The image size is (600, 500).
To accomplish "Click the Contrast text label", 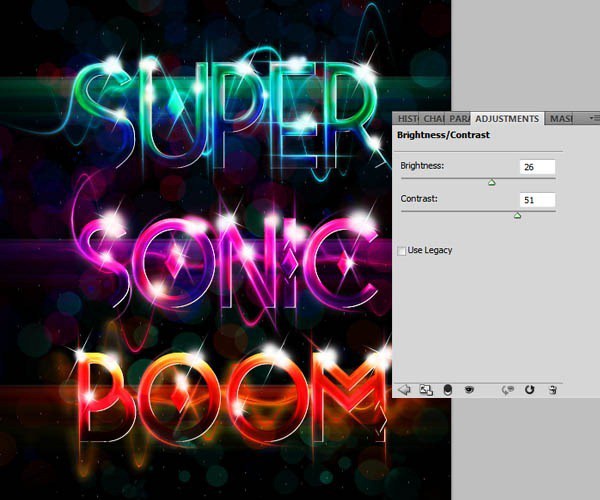I will pos(418,200).
